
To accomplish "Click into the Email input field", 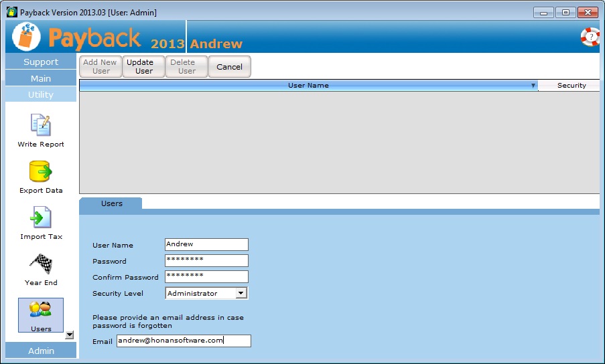I will click(x=183, y=341).
